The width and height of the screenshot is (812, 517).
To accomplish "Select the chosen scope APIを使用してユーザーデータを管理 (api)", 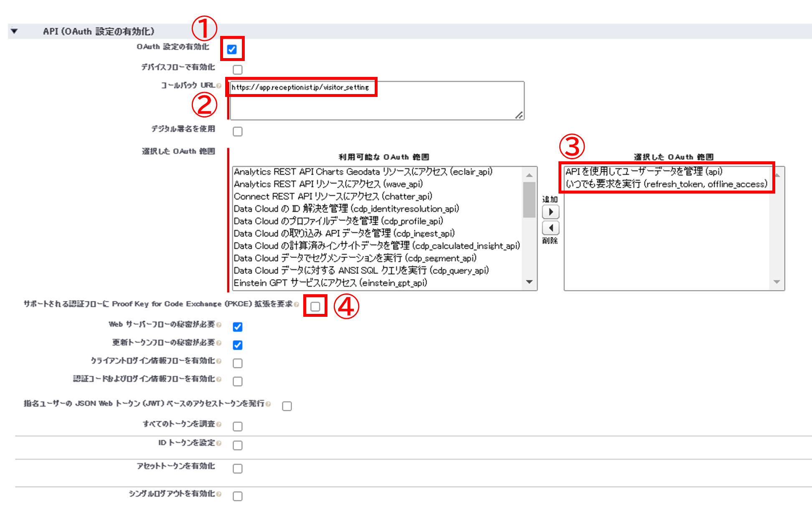I will (x=644, y=171).
